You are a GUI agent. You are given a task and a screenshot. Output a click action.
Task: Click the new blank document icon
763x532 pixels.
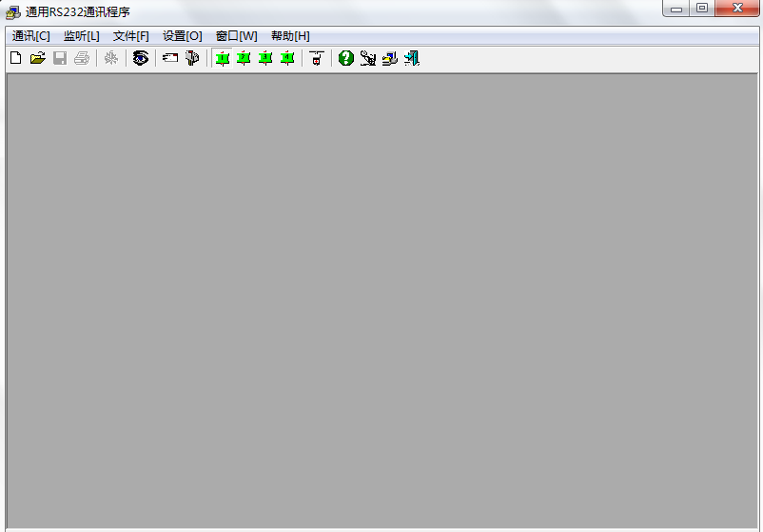tap(16, 58)
